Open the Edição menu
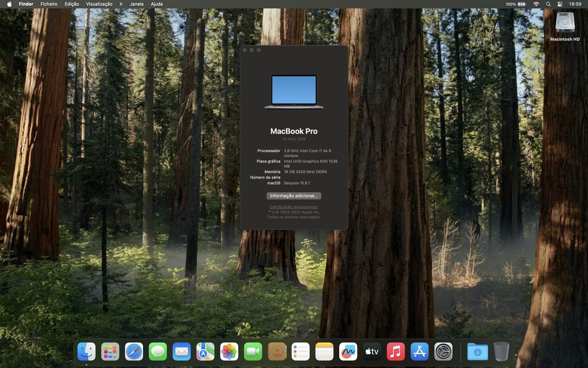The height and width of the screenshot is (368, 588). pyautogui.click(x=72, y=4)
